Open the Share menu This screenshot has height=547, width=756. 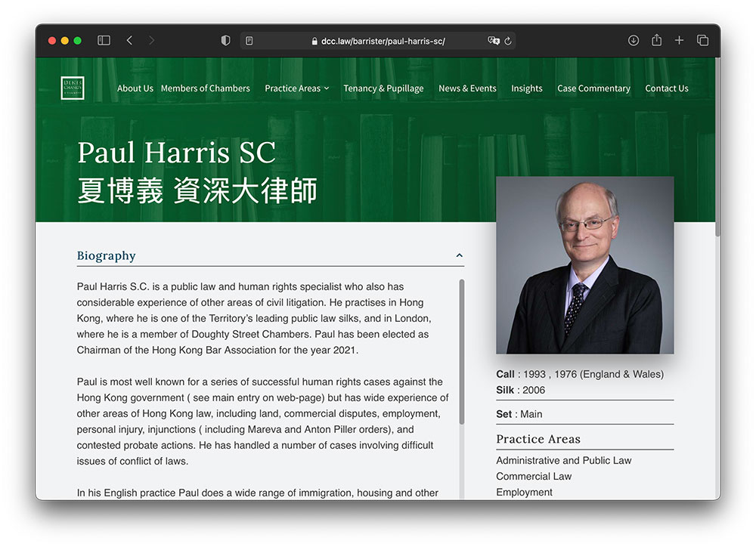click(x=656, y=41)
